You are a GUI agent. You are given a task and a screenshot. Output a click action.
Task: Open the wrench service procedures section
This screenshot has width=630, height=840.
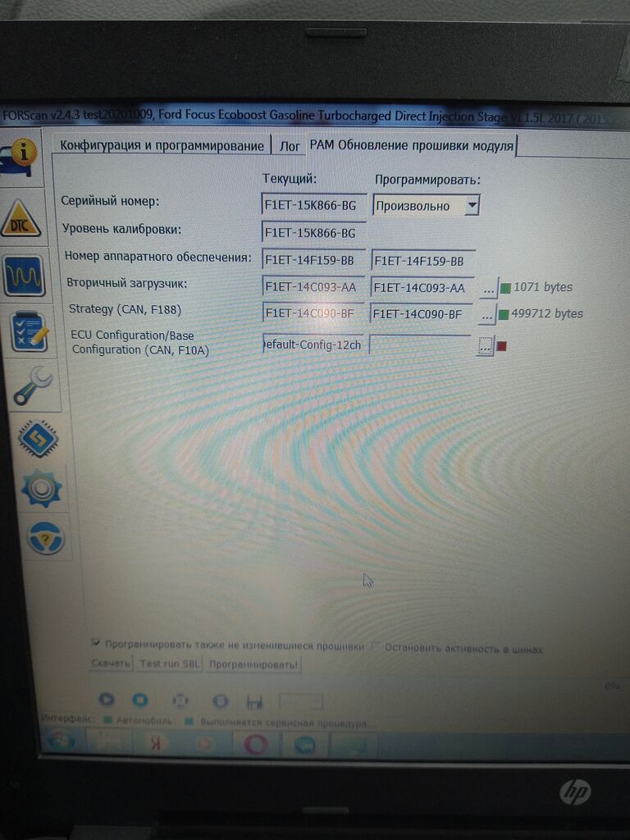[33, 386]
